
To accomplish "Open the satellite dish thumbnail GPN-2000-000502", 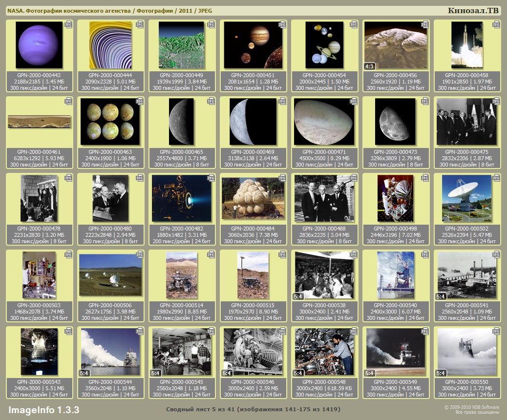I will 467,198.
